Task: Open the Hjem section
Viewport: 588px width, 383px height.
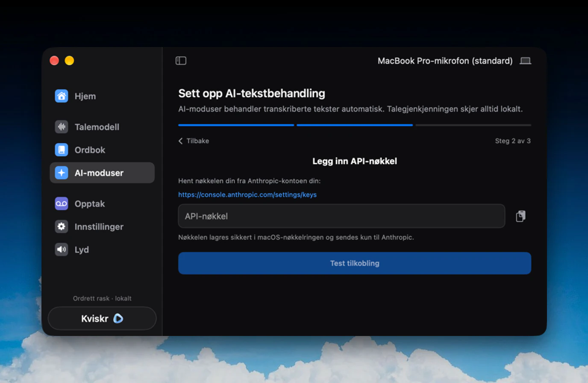Action: [102, 96]
